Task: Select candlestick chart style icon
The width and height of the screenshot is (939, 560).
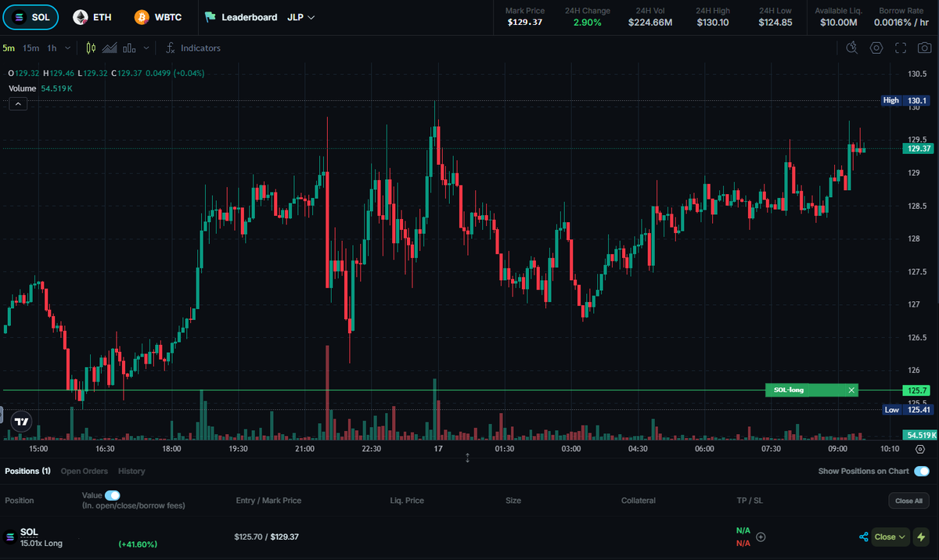Action: click(x=91, y=48)
